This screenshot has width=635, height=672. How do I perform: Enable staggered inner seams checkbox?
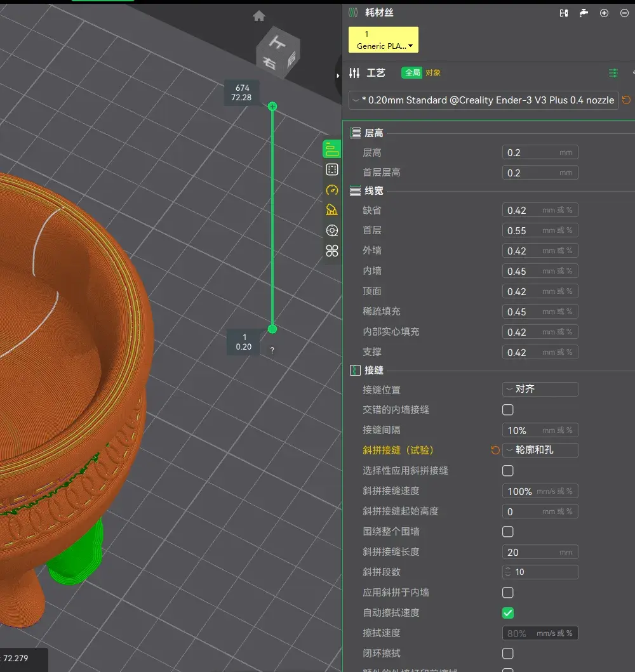(508, 410)
